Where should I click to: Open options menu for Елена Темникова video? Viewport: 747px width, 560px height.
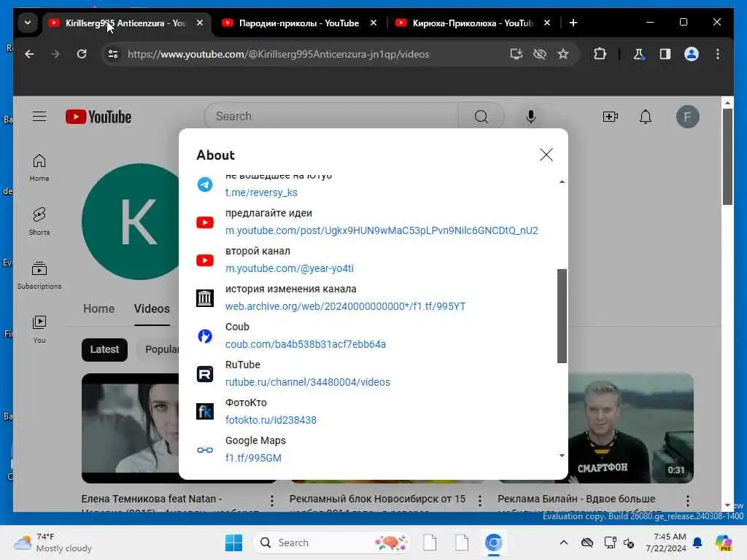pos(271,500)
